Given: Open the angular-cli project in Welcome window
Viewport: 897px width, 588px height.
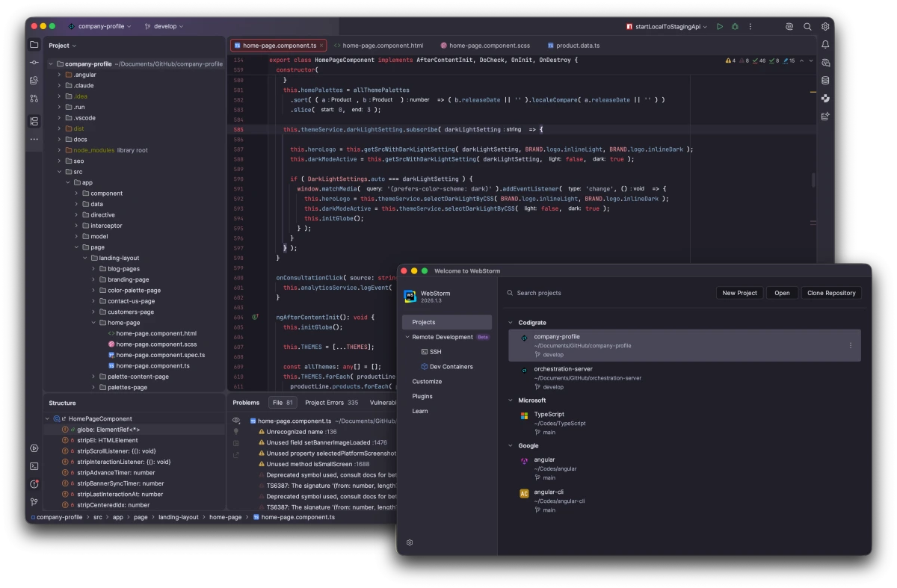Looking at the screenshot, I should (683, 501).
